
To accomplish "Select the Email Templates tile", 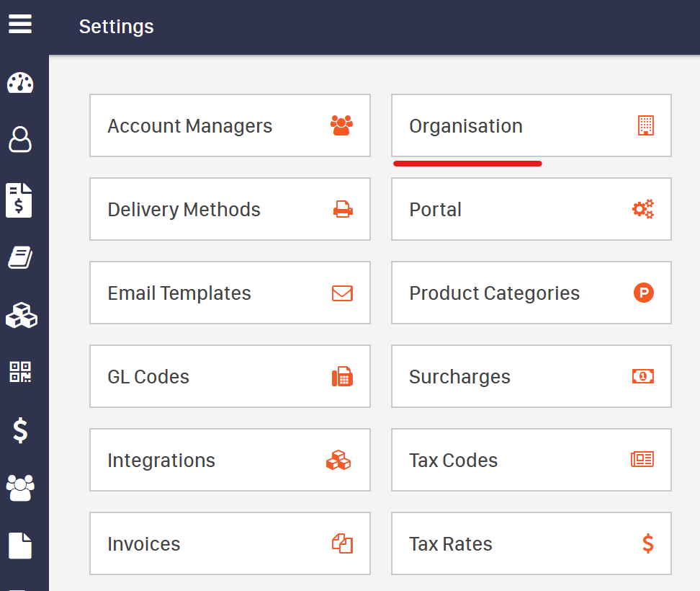I will click(230, 293).
